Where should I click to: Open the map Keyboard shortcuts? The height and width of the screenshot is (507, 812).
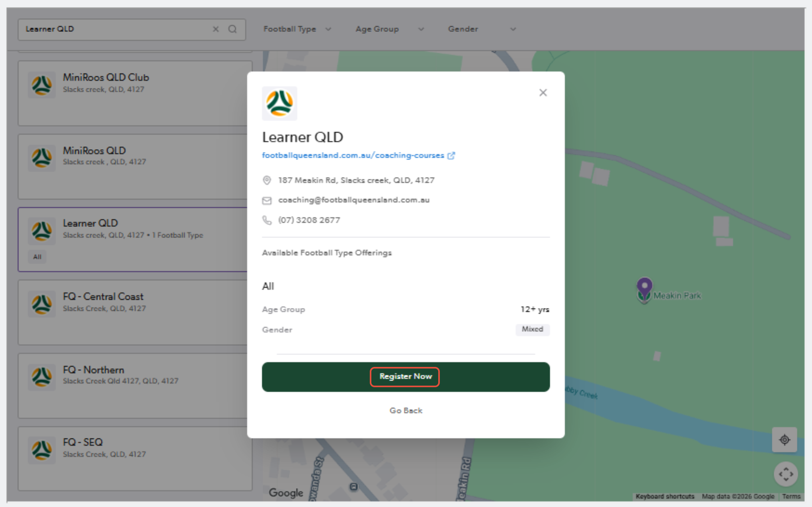[x=665, y=496]
